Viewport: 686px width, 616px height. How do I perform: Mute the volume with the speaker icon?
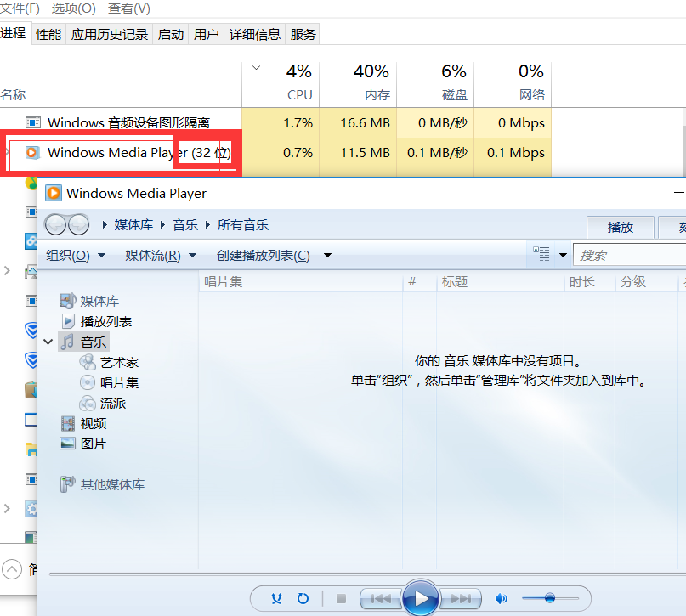click(501, 598)
